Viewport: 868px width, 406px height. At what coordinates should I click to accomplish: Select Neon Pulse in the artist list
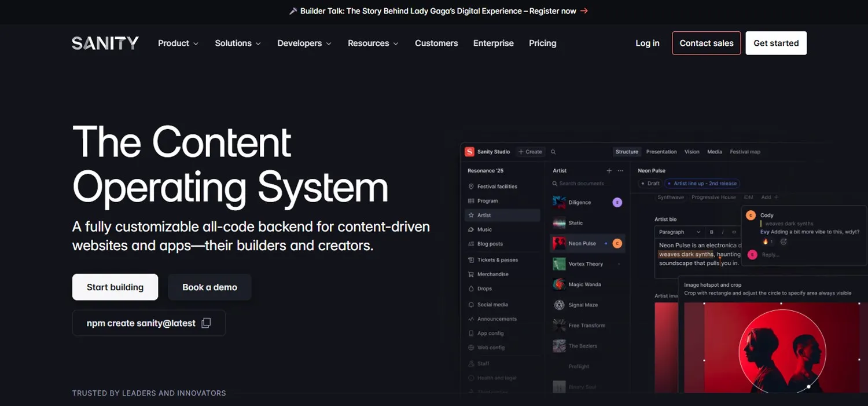[x=582, y=243]
